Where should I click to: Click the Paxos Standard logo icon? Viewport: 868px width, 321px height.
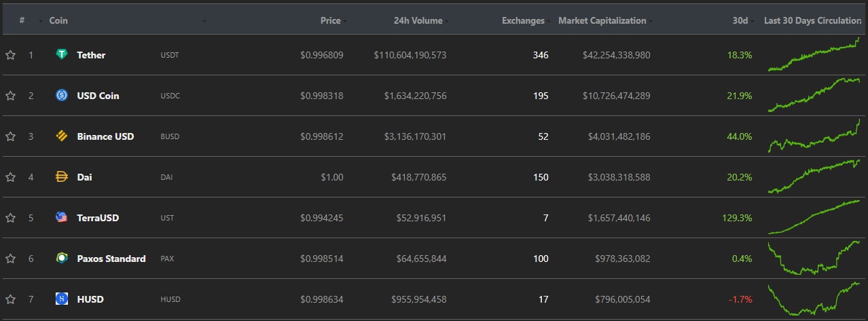62,259
